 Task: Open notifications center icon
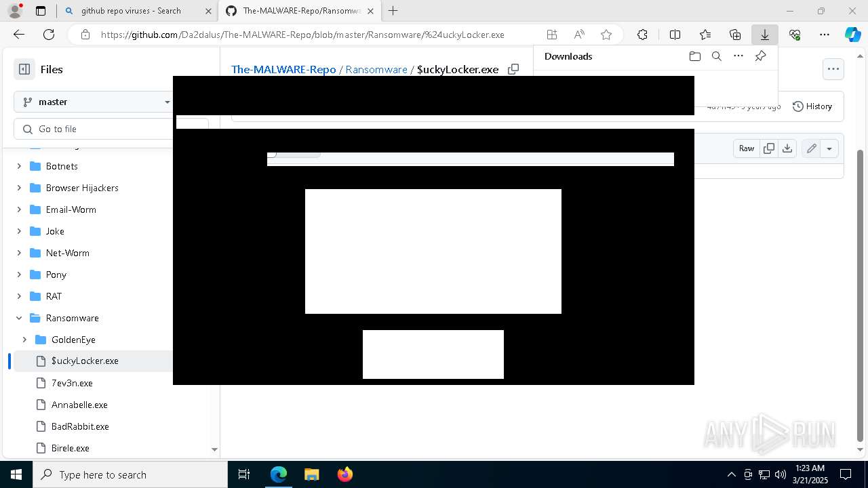(x=846, y=474)
